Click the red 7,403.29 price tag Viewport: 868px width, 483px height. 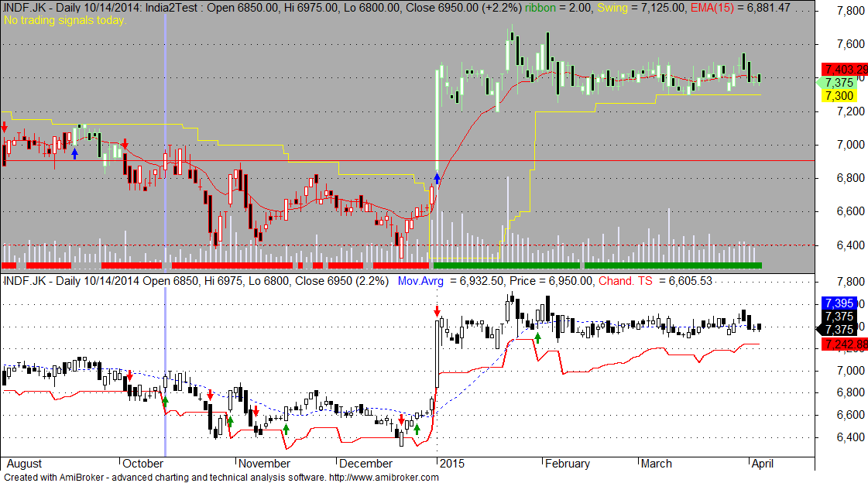tap(845, 69)
